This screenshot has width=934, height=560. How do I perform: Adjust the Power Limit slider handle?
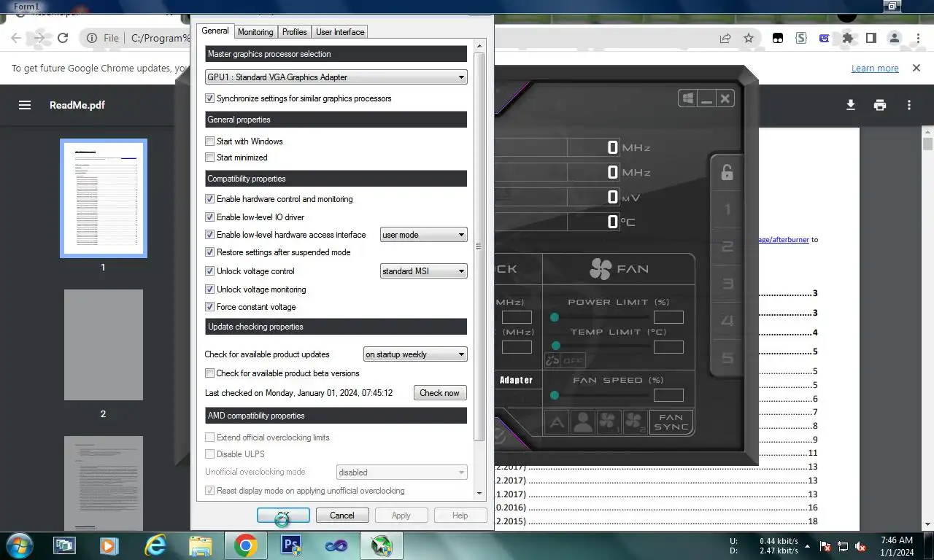(x=555, y=317)
